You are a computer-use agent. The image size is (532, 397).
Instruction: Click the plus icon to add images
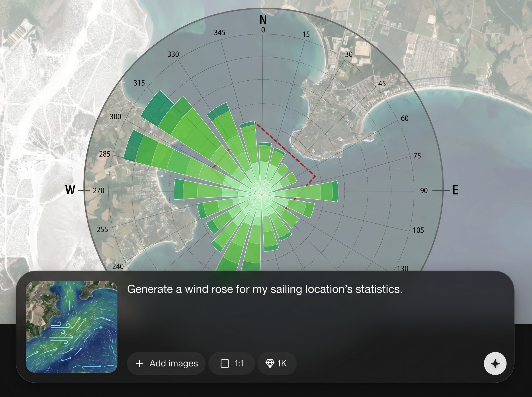[140, 363]
